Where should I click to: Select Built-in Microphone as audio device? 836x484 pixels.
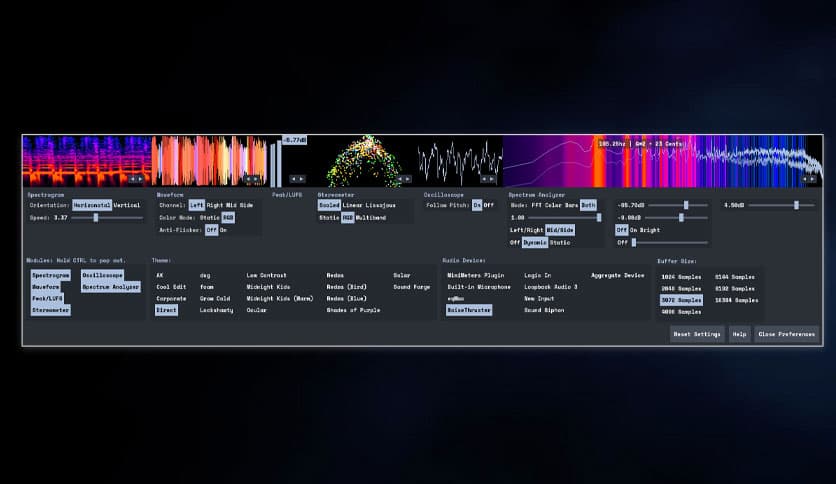tap(479, 286)
